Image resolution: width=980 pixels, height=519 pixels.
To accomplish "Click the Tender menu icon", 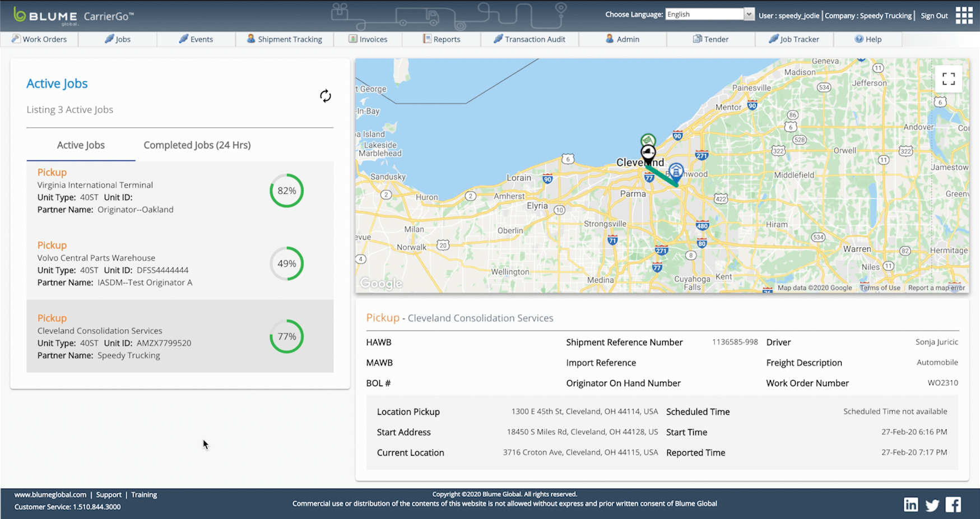I will (698, 39).
